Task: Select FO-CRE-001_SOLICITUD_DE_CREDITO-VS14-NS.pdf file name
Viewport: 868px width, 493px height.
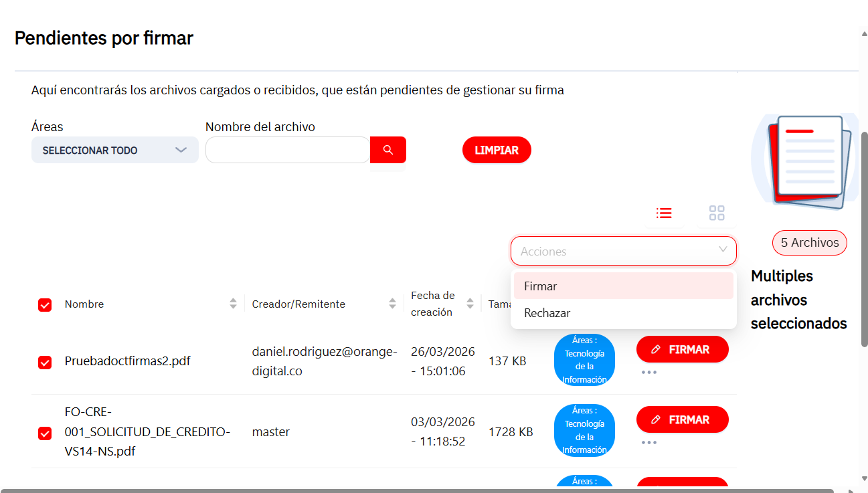Action: coord(147,431)
